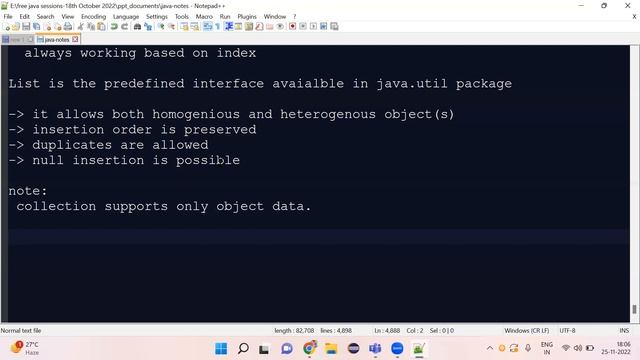
Task: Open Windows taskbar search
Action: point(243,349)
